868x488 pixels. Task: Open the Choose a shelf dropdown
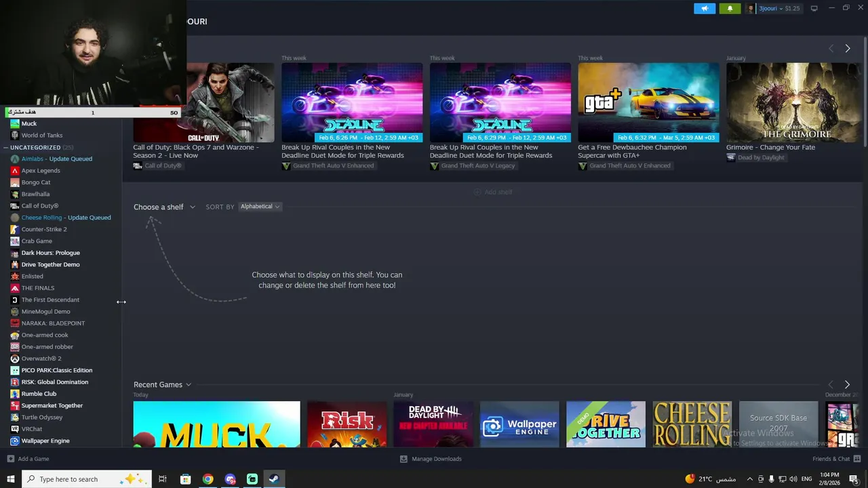tap(164, 207)
